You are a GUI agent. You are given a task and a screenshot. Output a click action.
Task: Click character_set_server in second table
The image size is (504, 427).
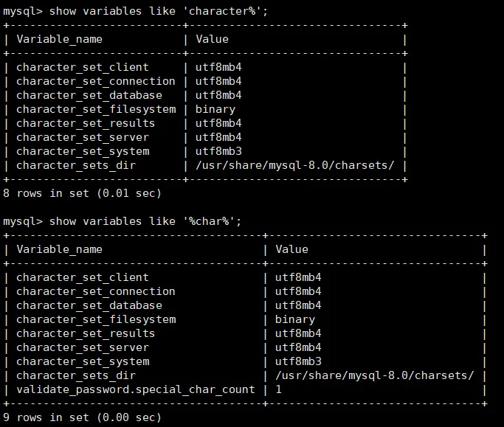[x=82, y=347]
